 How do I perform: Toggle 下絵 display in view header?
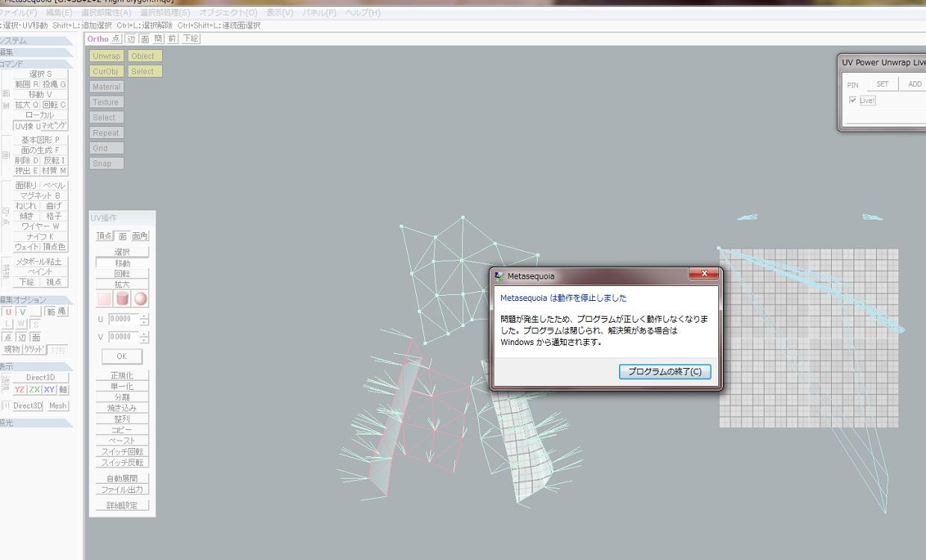190,39
